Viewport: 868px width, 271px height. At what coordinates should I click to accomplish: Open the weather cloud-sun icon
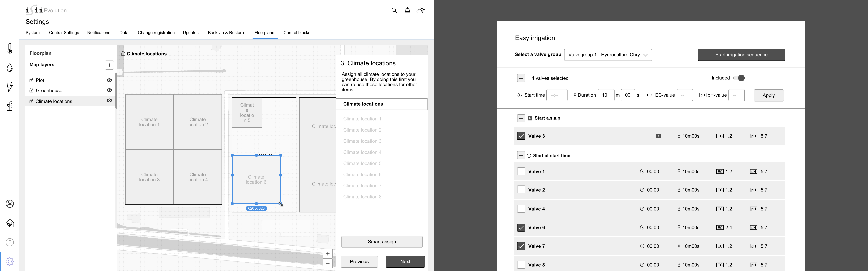click(x=421, y=10)
